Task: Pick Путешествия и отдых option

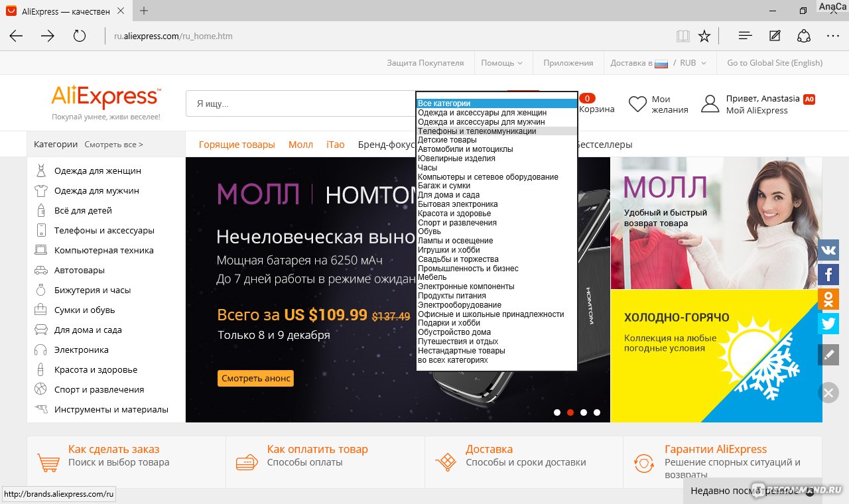Action: point(497,342)
